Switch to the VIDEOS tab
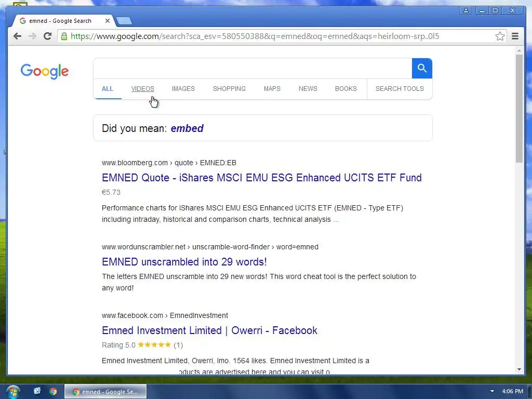The image size is (532, 399). coord(142,88)
